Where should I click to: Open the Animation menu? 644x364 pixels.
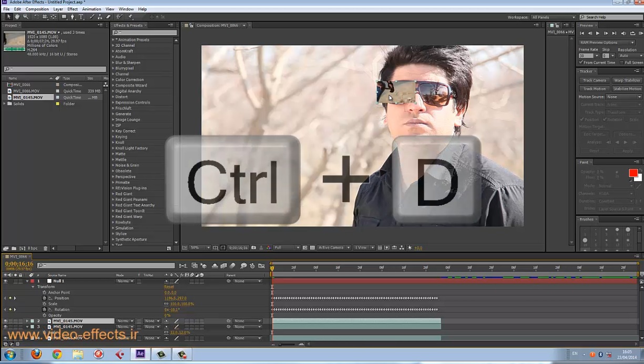point(91,9)
